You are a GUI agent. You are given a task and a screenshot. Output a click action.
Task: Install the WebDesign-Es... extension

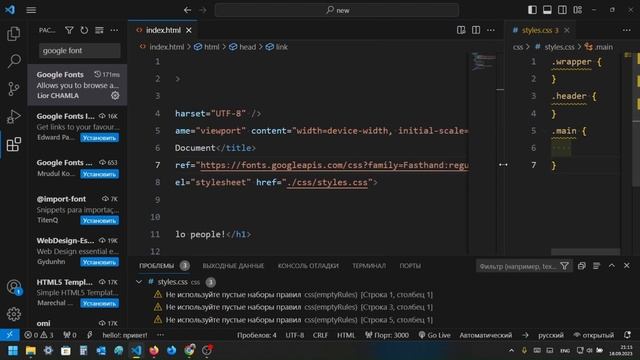99,262
